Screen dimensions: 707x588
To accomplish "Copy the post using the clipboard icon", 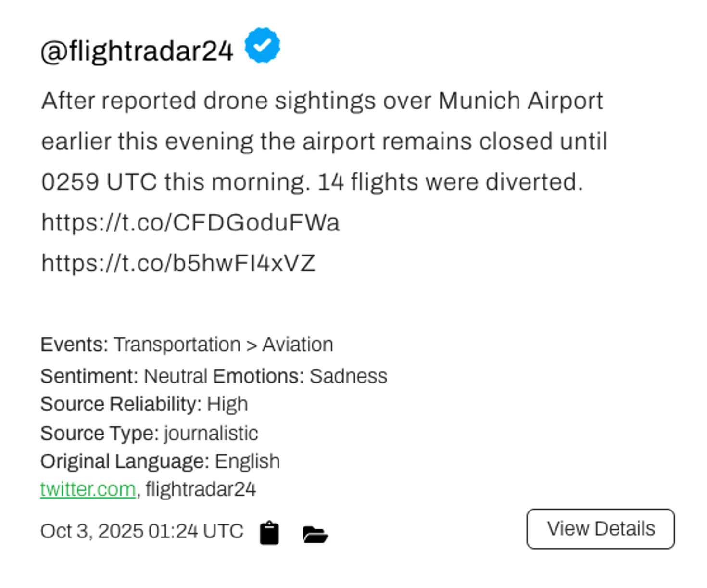I will [269, 533].
